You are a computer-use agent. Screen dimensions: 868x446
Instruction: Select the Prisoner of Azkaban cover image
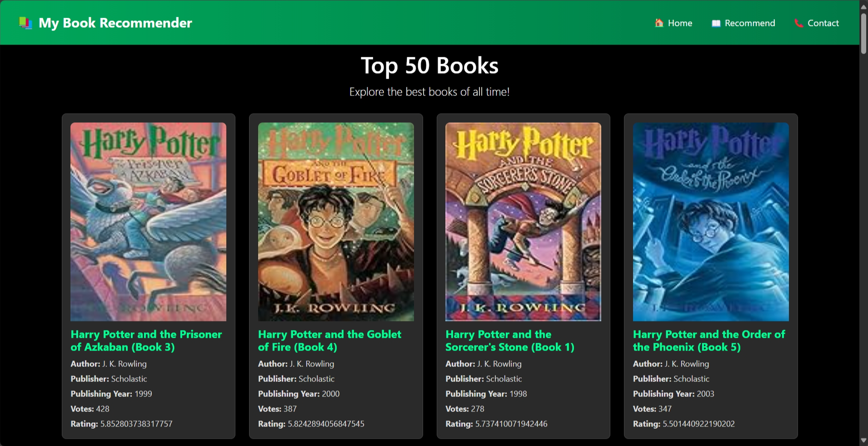tap(148, 221)
